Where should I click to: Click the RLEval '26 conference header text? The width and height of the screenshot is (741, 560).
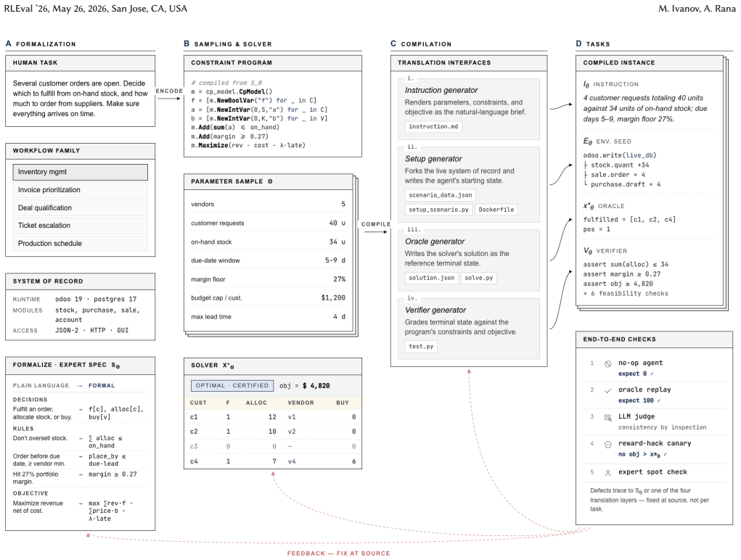coord(96,9)
